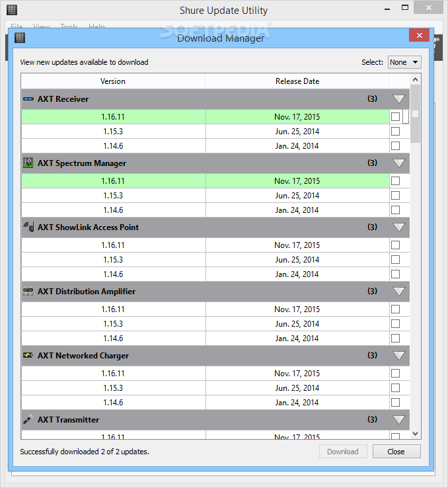
Task: Check AXT ShowLink Access Point 1.14.6 box
Action: 395,274
